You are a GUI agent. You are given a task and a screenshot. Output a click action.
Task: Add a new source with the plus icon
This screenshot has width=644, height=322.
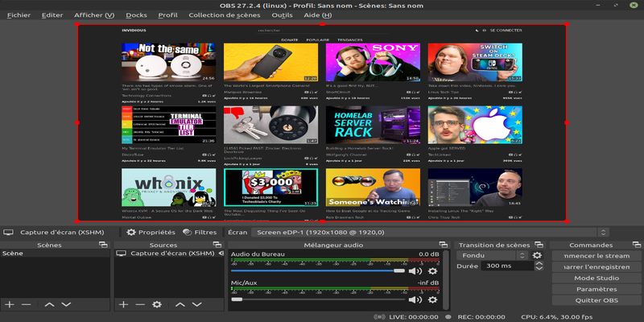click(x=123, y=304)
